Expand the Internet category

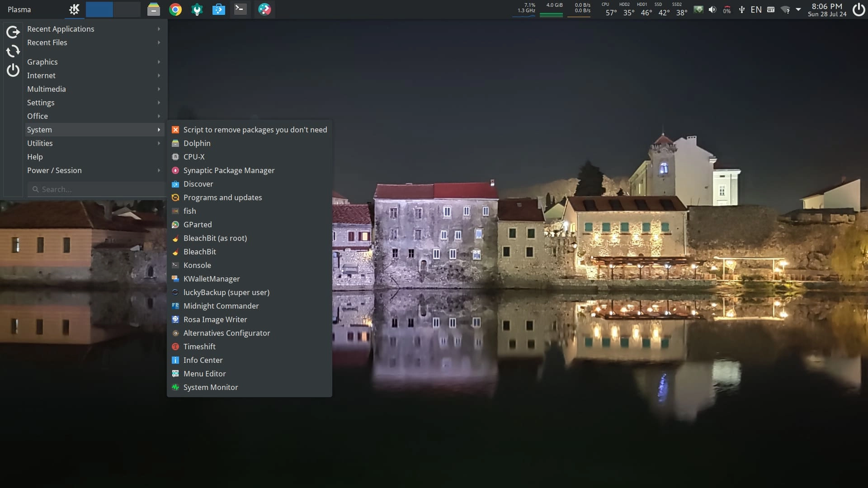tap(94, 75)
